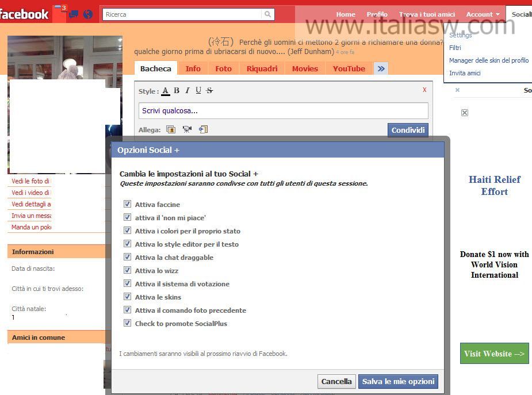
Task: Click the Condividi button
Action: tap(408, 130)
